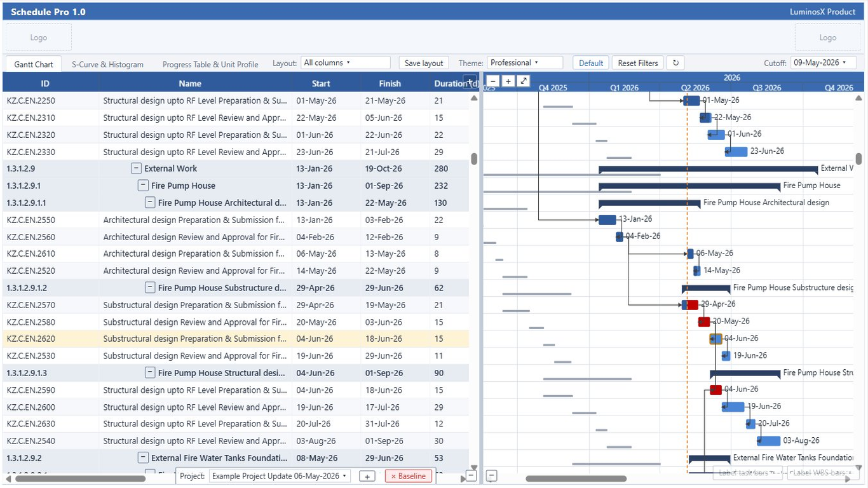The width and height of the screenshot is (868, 488).
Task: Select row KZ.C.EN.2310
Action: point(236,118)
